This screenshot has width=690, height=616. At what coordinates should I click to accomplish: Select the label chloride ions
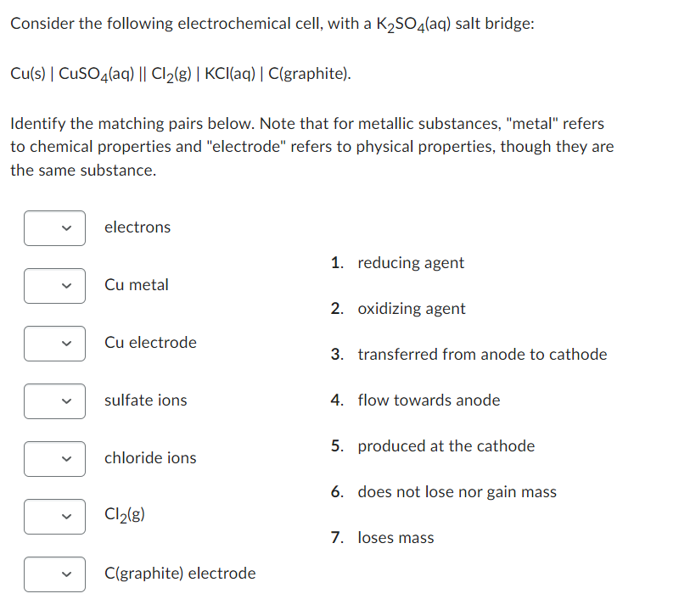tap(150, 458)
